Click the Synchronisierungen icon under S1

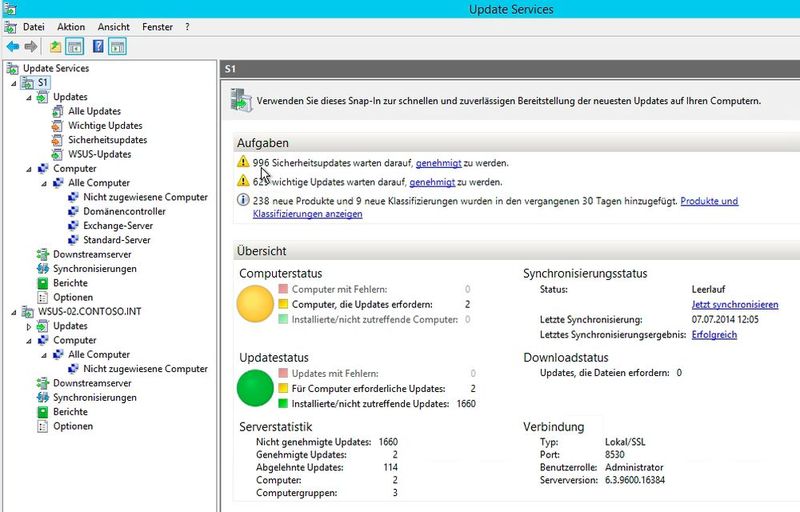tap(43, 268)
